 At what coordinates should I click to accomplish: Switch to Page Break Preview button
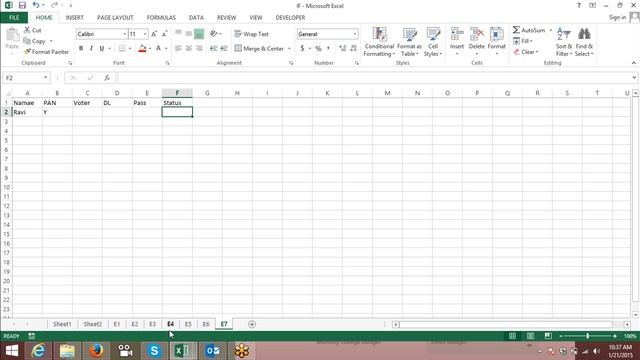point(548,336)
